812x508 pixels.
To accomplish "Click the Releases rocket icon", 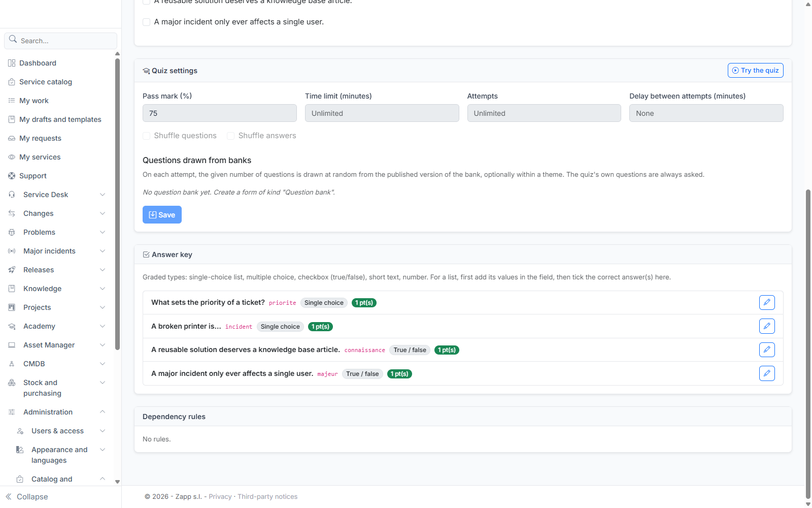I will (12, 270).
